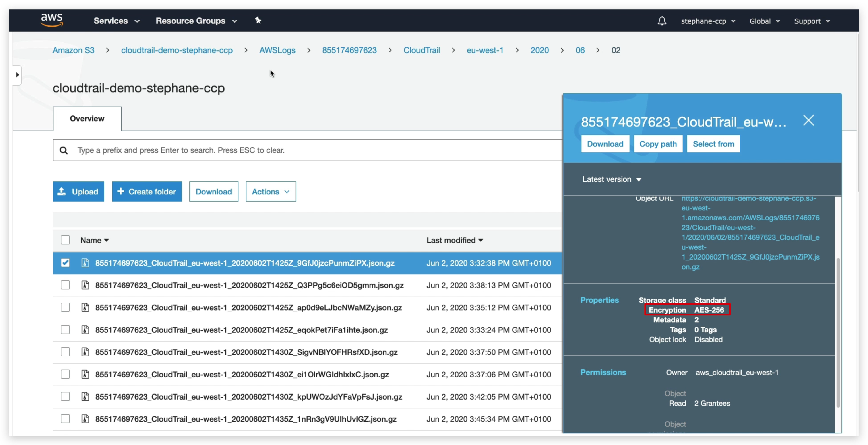
Task: Select the Q3PPg5c6eiOD5gmm.json.gz file checkbox
Action: tap(65, 285)
